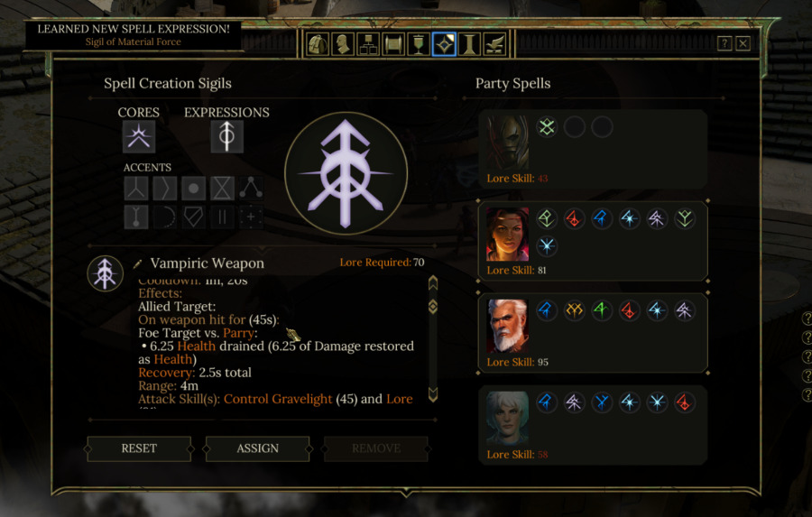Select the expression sigil under EXPRESSIONS

[226, 137]
